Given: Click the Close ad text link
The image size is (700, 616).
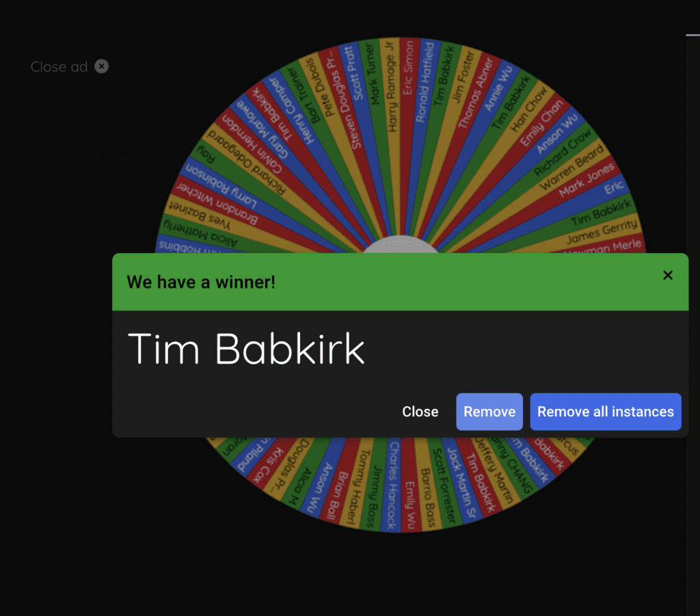Looking at the screenshot, I should (59, 66).
